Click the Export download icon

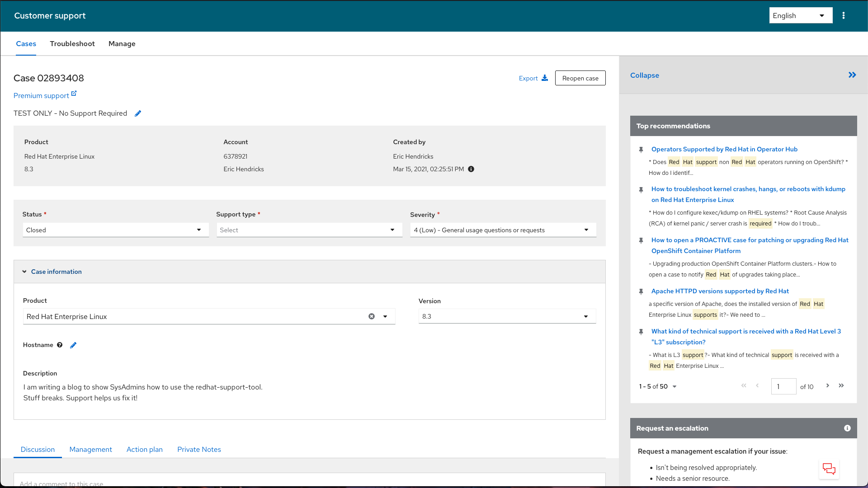(x=545, y=78)
